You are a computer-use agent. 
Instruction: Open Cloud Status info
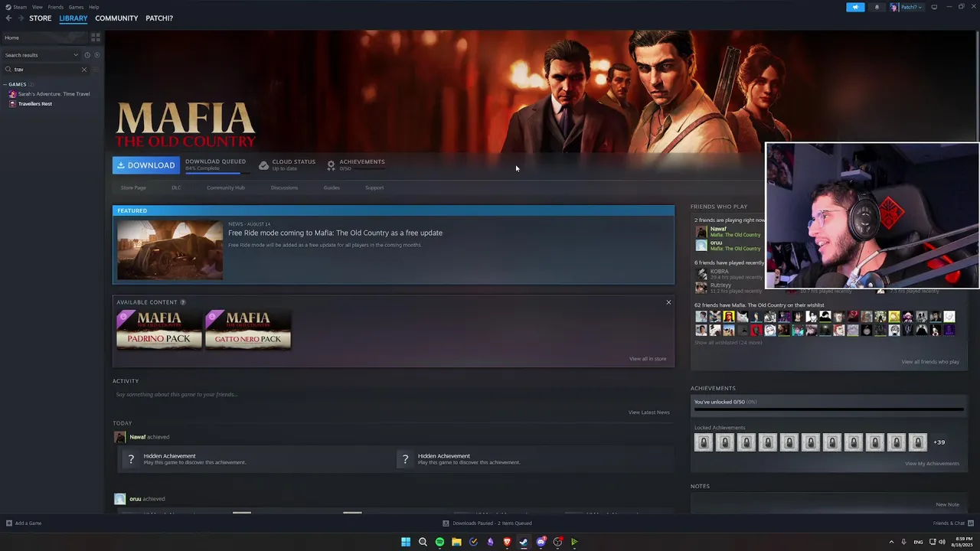[x=287, y=165]
